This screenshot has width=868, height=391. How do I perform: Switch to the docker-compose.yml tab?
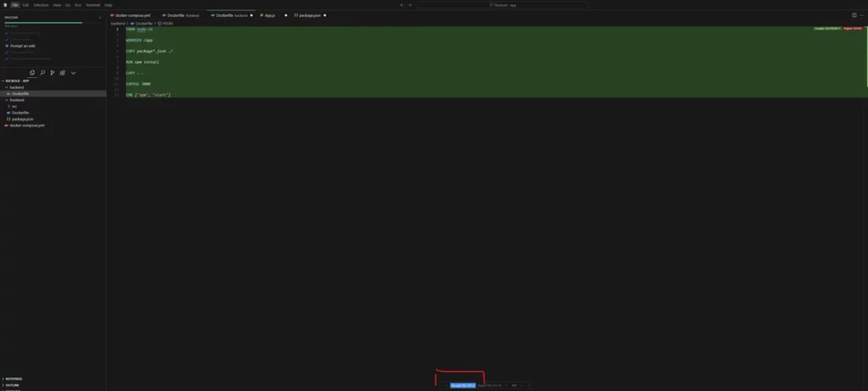(x=132, y=15)
